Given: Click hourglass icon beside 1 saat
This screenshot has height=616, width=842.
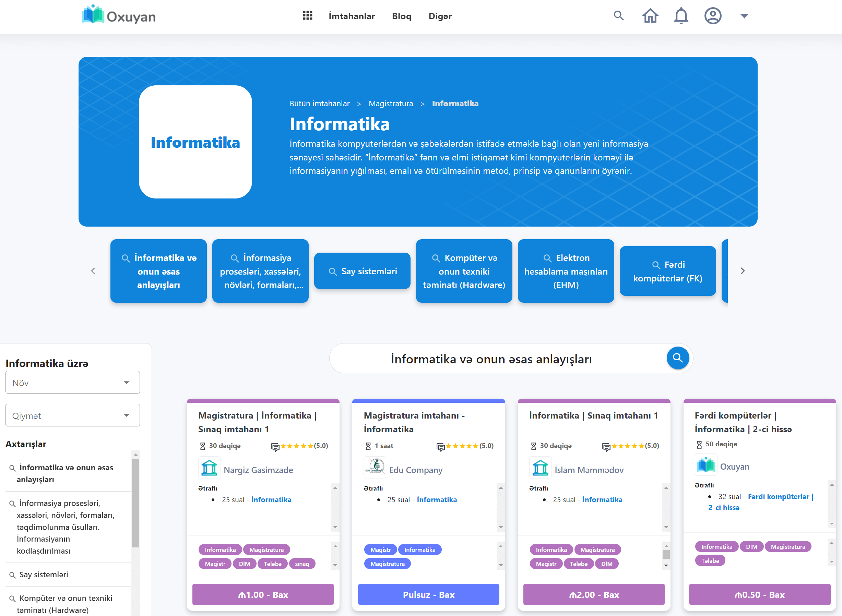Looking at the screenshot, I should (368, 446).
